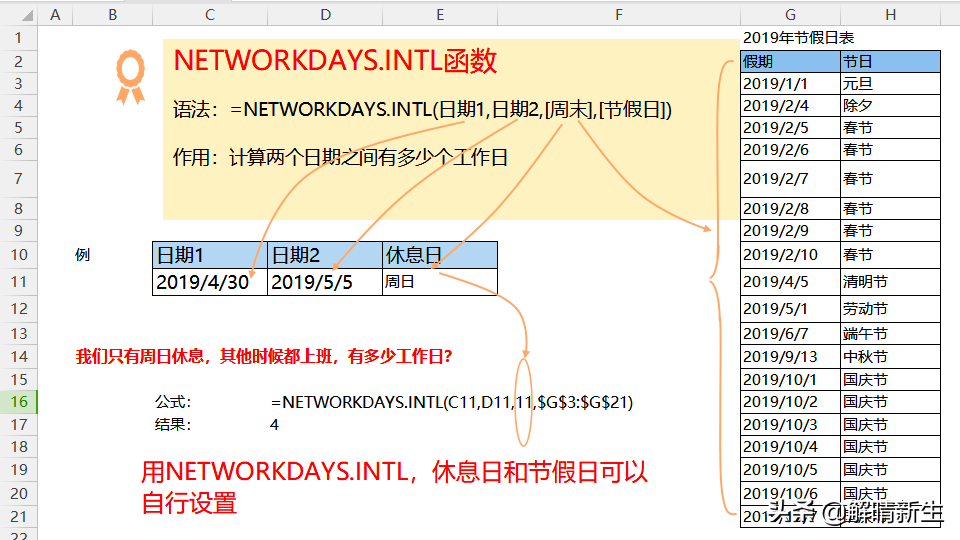Select row 21 header
This screenshot has height=540, width=960.
(x=18, y=516)
